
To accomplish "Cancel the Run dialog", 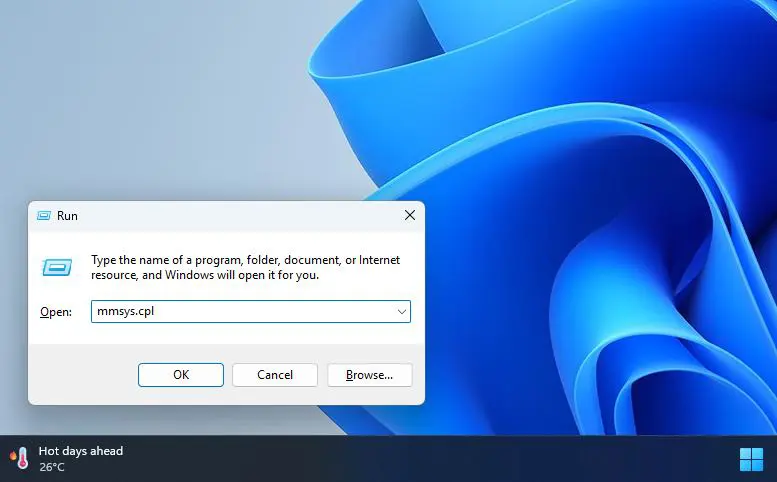I will 275,375.
